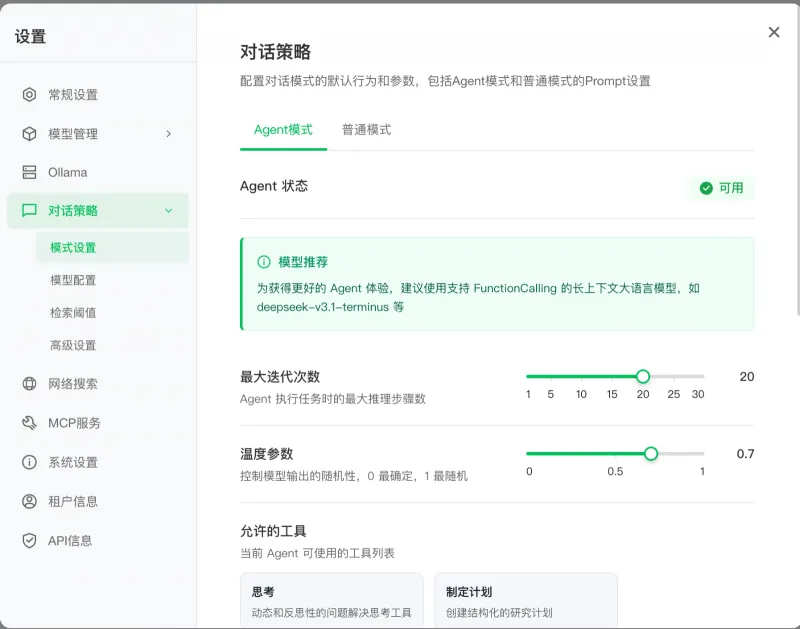The height and width of the screenshot is (629, 800).
Task: Click the 系统设置 info icon
Action: (x=30, y=462)
